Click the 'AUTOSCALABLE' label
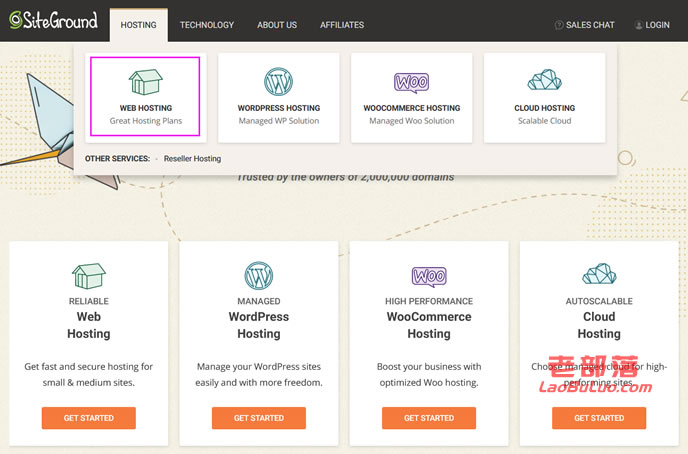Screen dimensions: 688x454 [599, 301]
